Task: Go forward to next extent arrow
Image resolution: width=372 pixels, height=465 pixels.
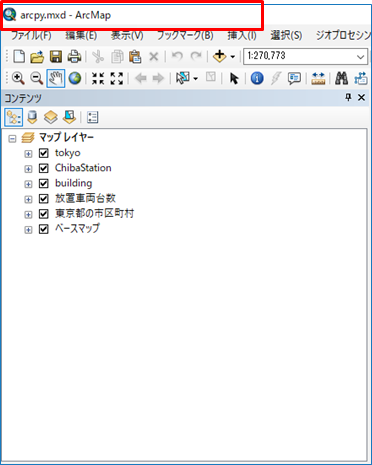Action: click(x=158, y=78)
